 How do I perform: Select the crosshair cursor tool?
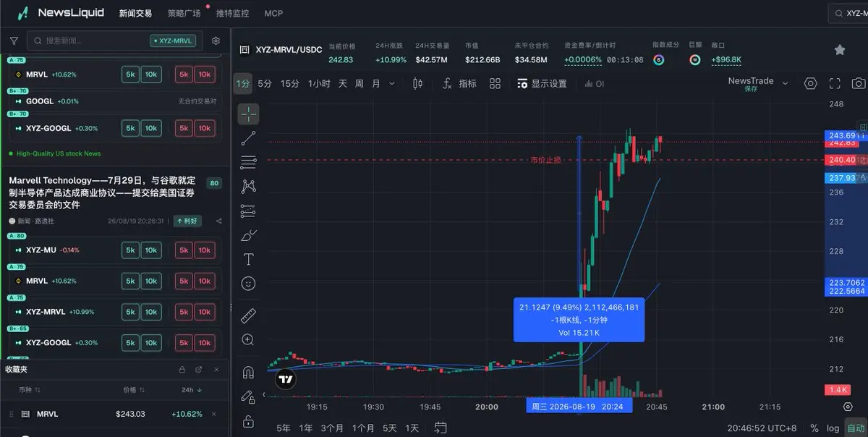(248, 114)
